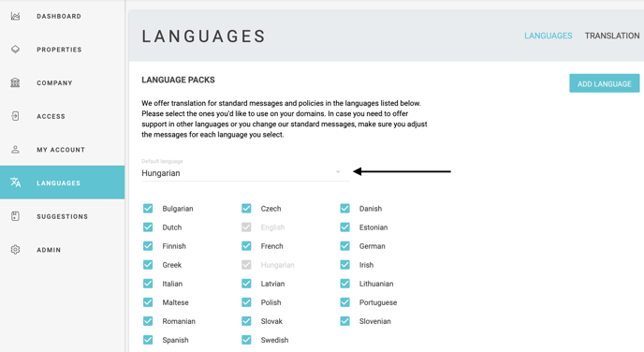Viewport: 644px width, 352px height.
Task: Click the Admin gear icon
Action: pos(15,249)
